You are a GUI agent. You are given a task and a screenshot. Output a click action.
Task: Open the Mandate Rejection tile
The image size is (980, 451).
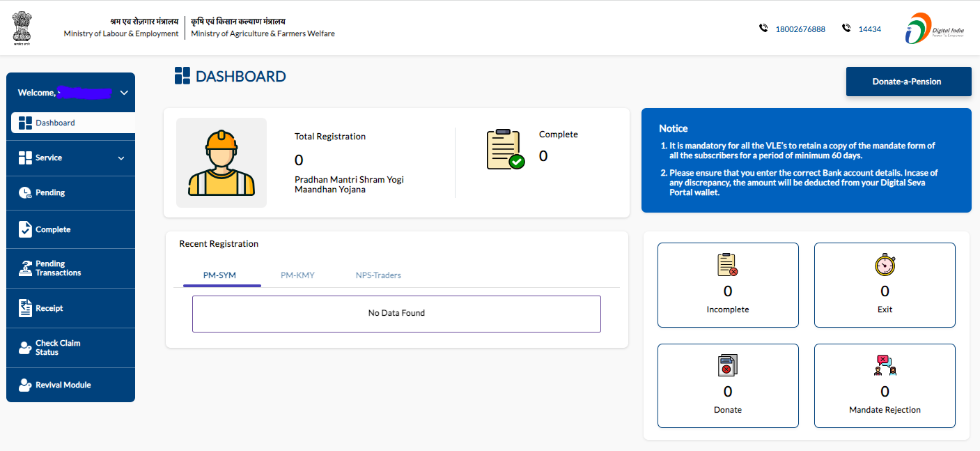(885, 385)
